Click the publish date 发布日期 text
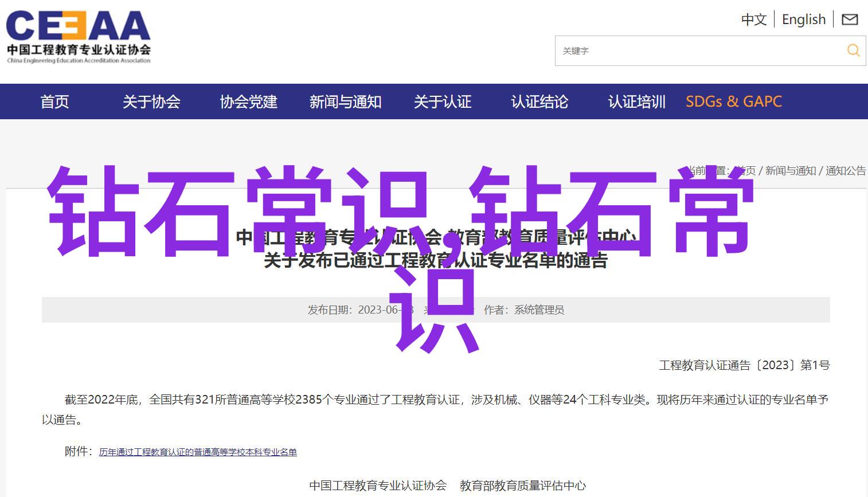Viewport: 868px width, 497px height. pyautogui.click(x=360, y=310)
